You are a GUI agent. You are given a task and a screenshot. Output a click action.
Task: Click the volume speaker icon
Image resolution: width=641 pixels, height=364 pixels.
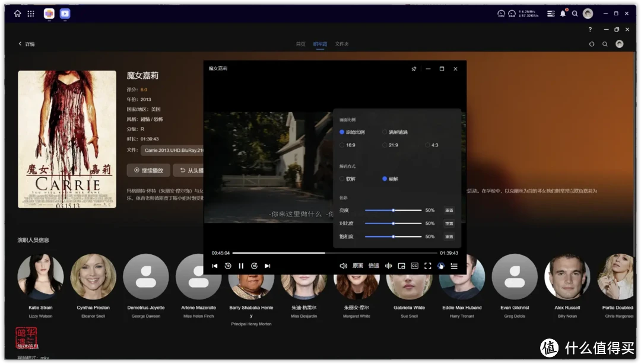pos(343,266)
